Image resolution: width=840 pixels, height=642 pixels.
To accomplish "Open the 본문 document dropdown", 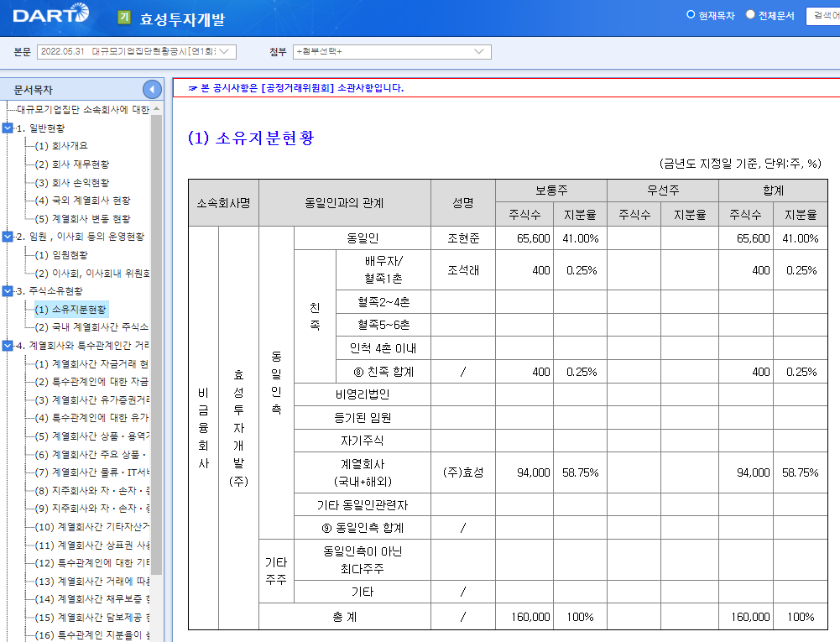I will tap(137, 51).
